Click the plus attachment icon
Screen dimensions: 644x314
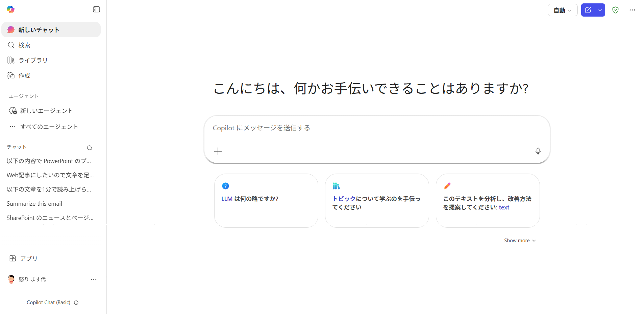pyautogui.click(x=218, y=151)
